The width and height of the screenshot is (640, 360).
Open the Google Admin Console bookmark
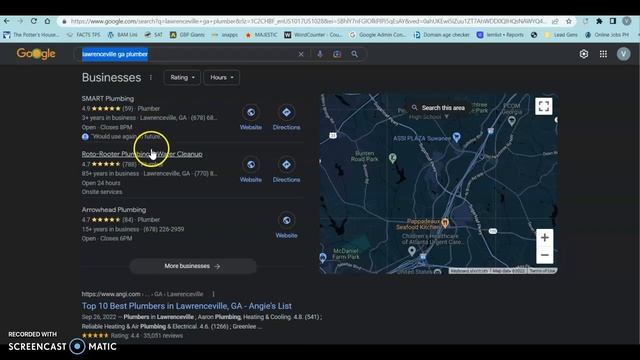378,35
